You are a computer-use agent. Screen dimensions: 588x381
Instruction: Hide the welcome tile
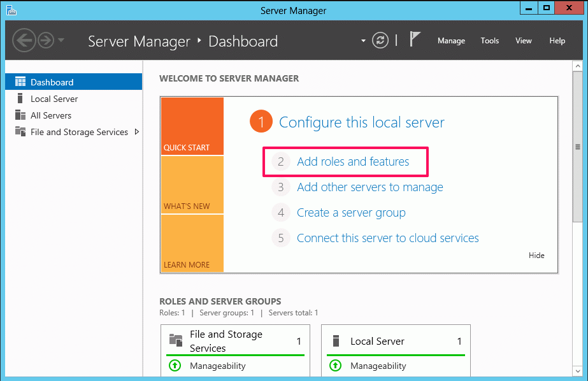[x=536, y=255]
